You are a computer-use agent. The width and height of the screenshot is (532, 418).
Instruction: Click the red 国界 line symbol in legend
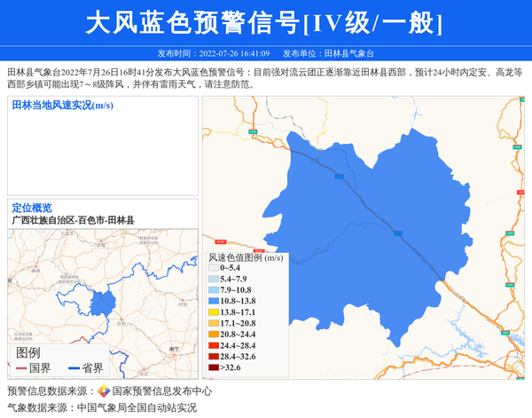click(20, 368)
